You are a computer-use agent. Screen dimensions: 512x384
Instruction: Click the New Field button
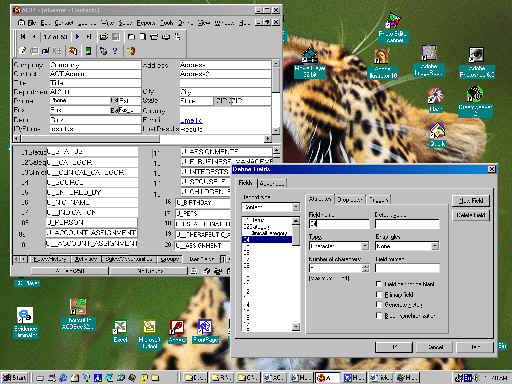coord(471,201)
